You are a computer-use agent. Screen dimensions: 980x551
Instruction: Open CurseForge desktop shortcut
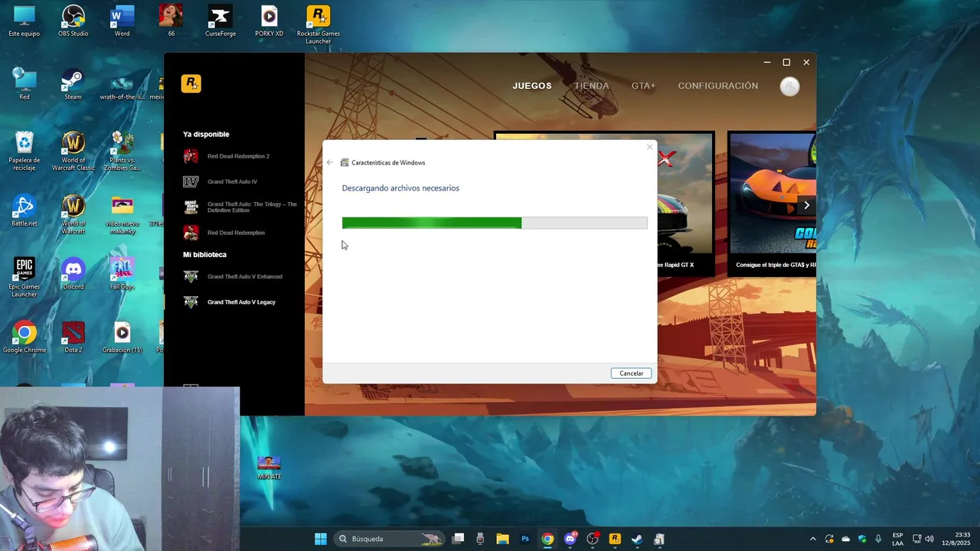pyautogui.click(x=220, y=21)
